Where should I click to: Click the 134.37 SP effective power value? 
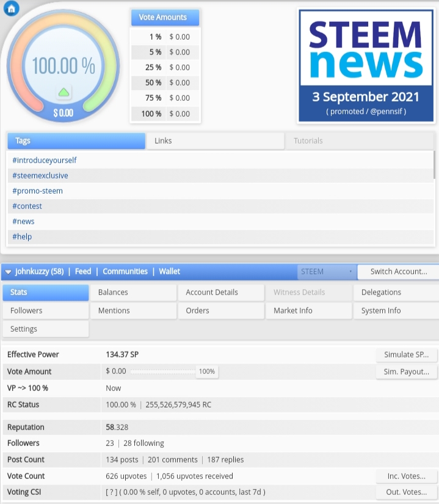tap(122, 355)
